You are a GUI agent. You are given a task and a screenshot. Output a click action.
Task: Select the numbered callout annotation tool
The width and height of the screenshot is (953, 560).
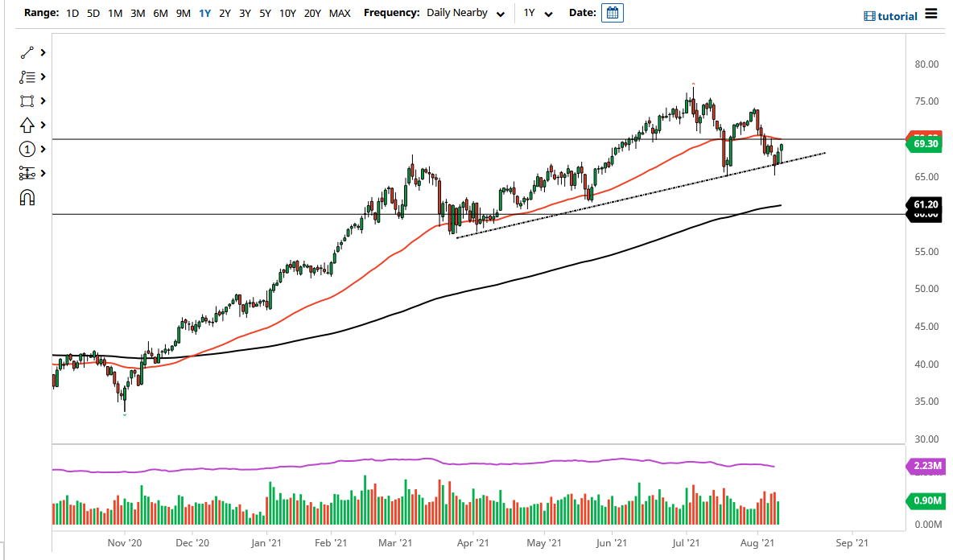(27, 149)
